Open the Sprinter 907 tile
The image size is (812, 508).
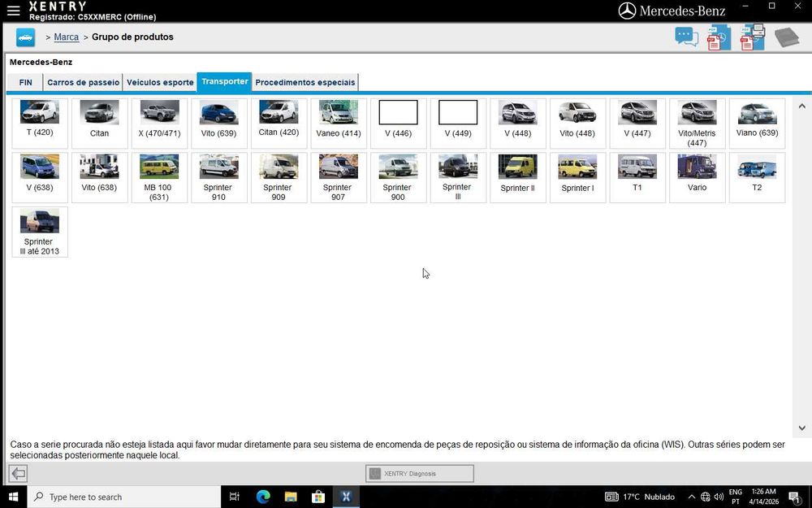339,178
